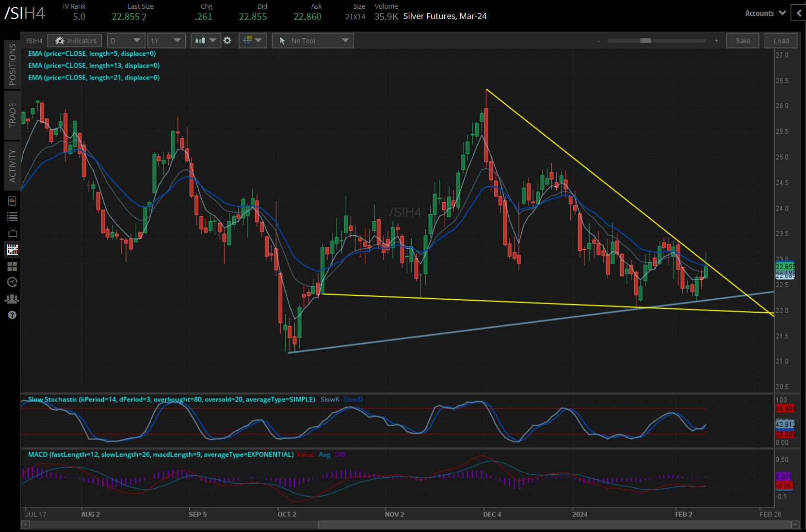
Task: Collapse the right panel with the arrow
Action: pyautogui.click(x=799, y=13)
